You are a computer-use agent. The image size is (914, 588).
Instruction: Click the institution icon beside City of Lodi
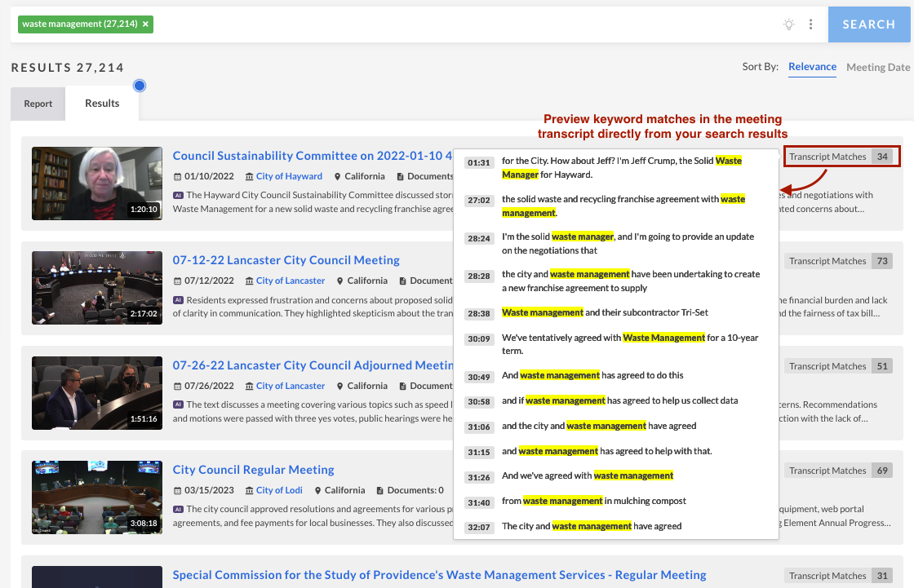pyautogui.click(x=249, y=491)
